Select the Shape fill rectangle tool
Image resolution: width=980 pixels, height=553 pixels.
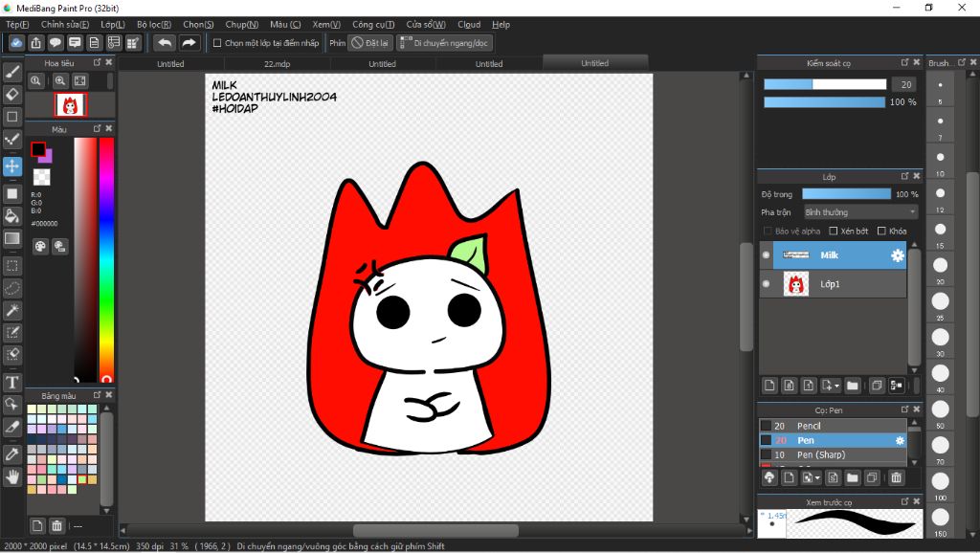coord(11,193)
